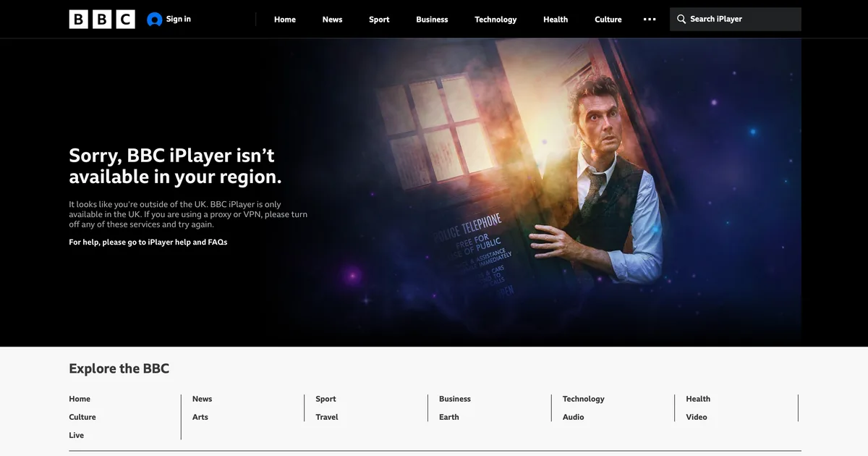Open Health link under Explore the BBC
Image resolution: width=868 pixels, height=456 pixels.
pyautogui.click(x=698, y=399)
